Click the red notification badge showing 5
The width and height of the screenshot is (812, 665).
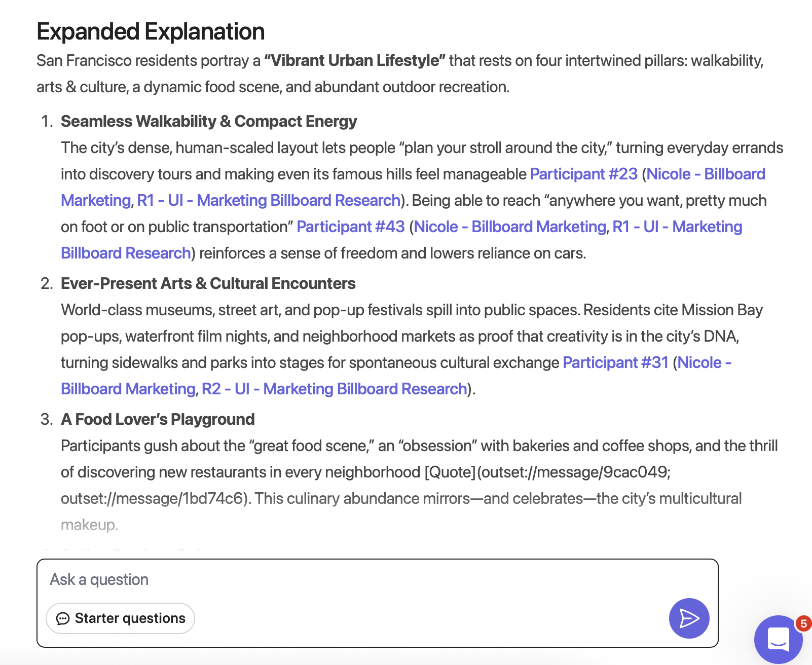pos(803,623)
